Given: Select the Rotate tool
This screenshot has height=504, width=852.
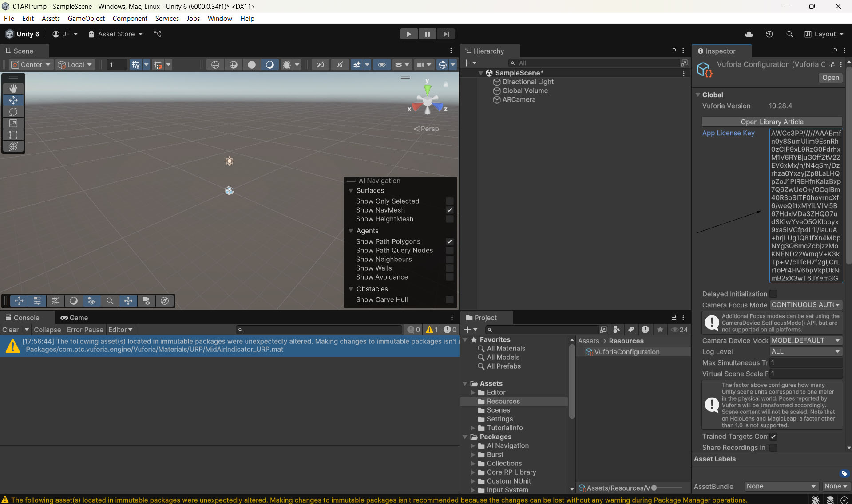Looking at the screenshot, I should click(13, 112).
